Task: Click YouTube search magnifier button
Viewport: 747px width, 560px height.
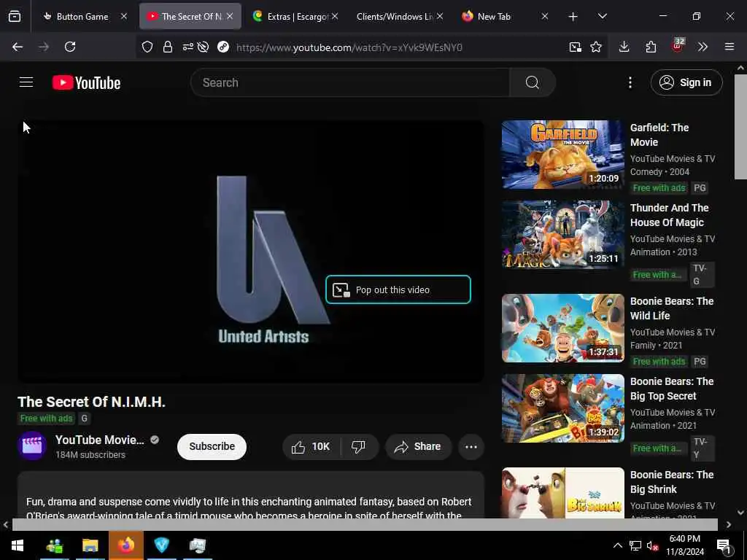Action: click(x=532, y=82)
